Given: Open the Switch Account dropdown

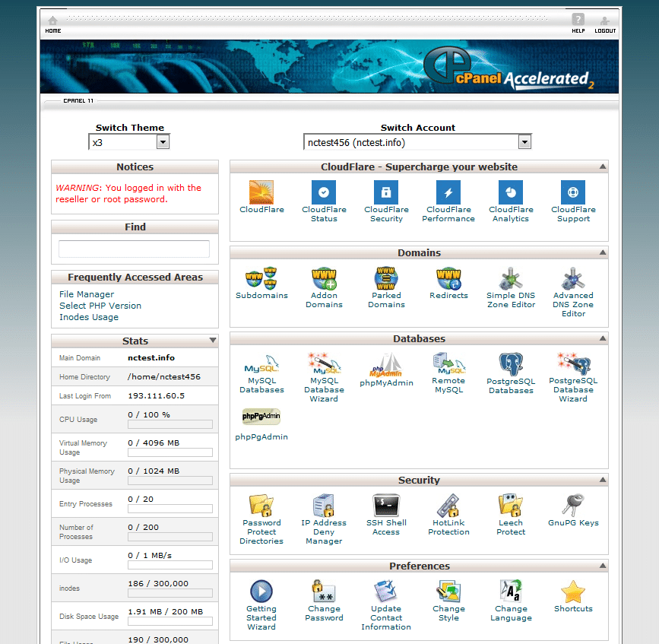Looking at the screenshot, I should click(x=417, y=142).
